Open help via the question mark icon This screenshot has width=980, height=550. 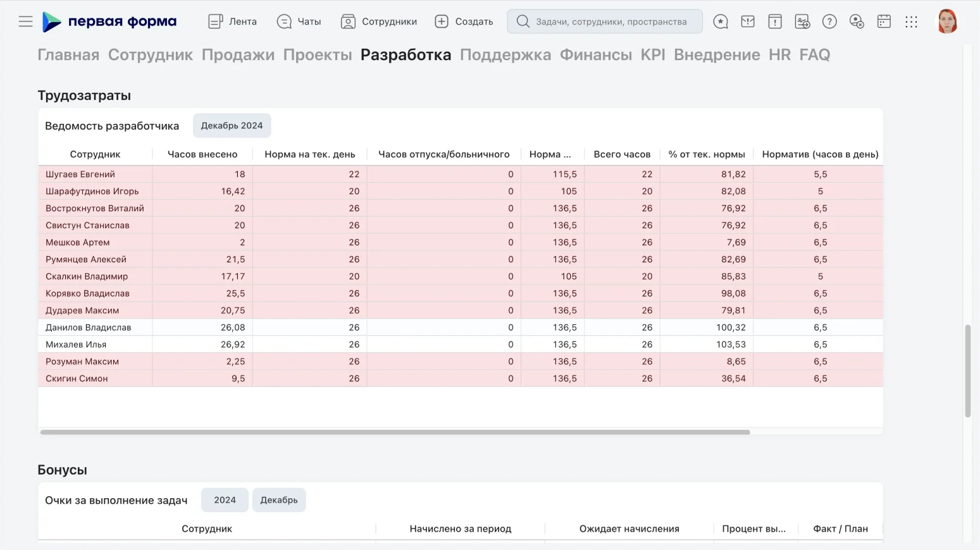pos(829,21)
